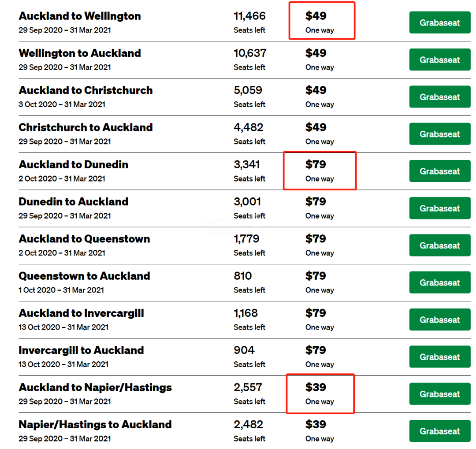476x449 pixels.
Task: Click Grabaseat for Napier/Hastings to Auckland
Action: click(x=439, y=431)
